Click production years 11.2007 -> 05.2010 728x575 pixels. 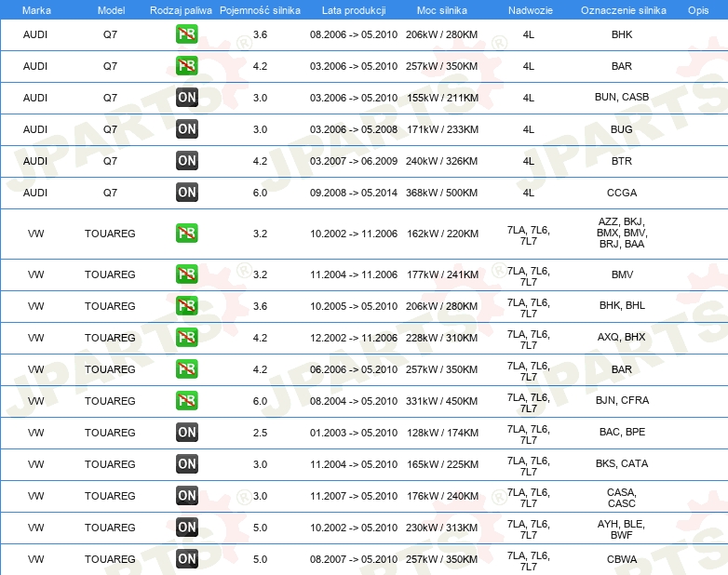(354, 496)
